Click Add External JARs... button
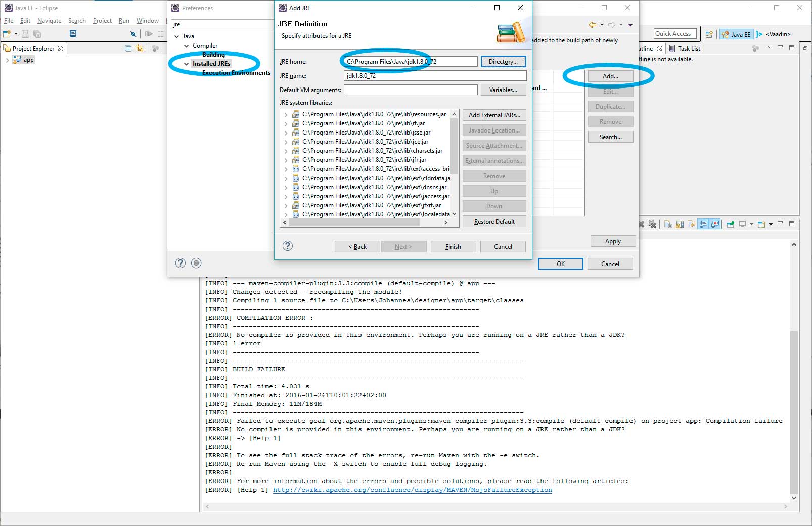This screenshot has height=526, width=812. pyautogui.click(x=494, y=115)
